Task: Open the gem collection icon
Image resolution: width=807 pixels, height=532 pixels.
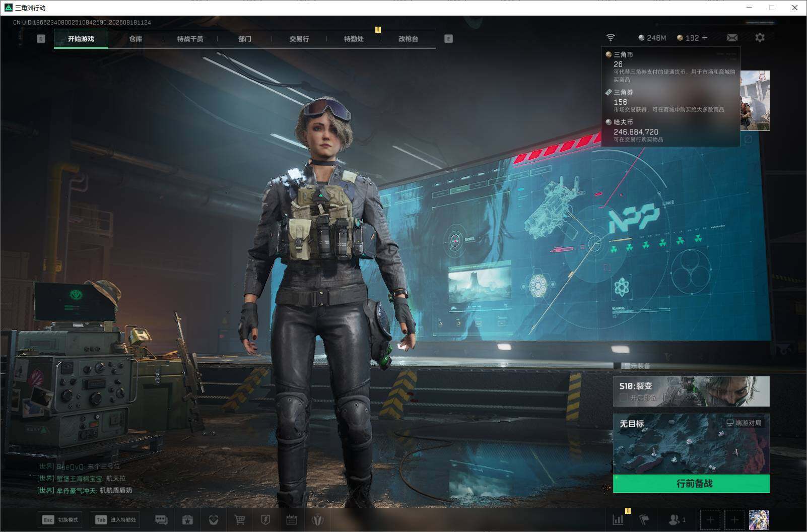Action: (214, 520)
